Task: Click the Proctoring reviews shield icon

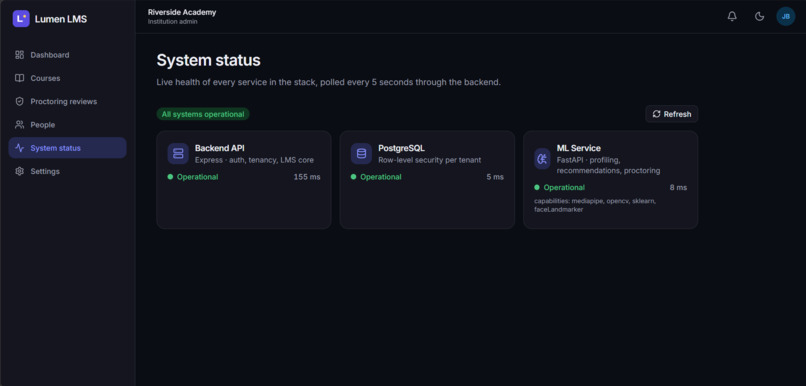Action: click(20, 101)
